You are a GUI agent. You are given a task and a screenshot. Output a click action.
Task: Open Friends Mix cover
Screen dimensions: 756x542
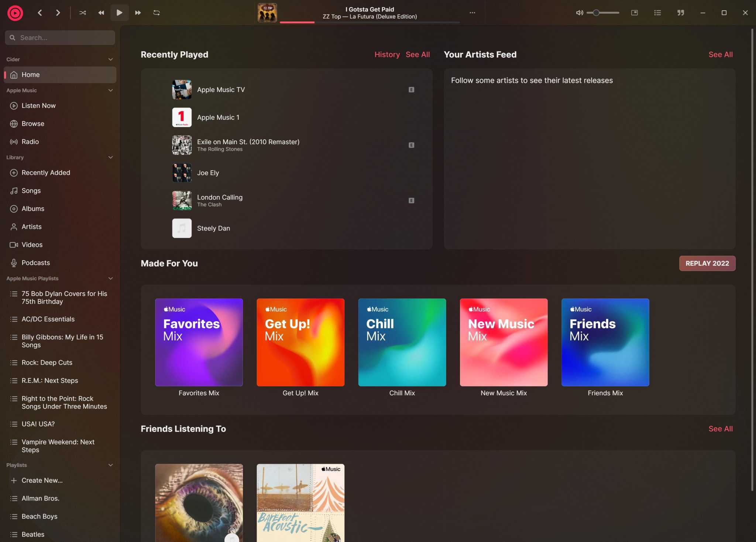click(x=605, y=342)
